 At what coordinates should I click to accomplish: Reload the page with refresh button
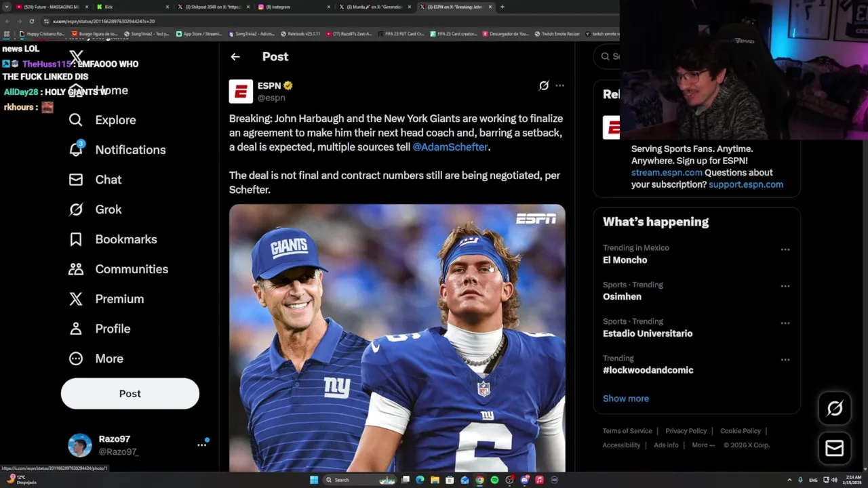(x=31, y=21)
